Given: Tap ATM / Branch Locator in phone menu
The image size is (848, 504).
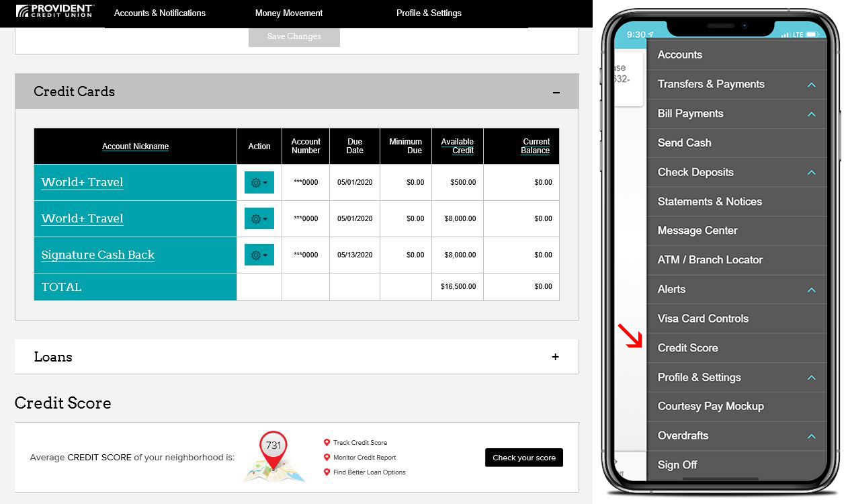Looking at the screenshot, I should [x=710, y=259].
